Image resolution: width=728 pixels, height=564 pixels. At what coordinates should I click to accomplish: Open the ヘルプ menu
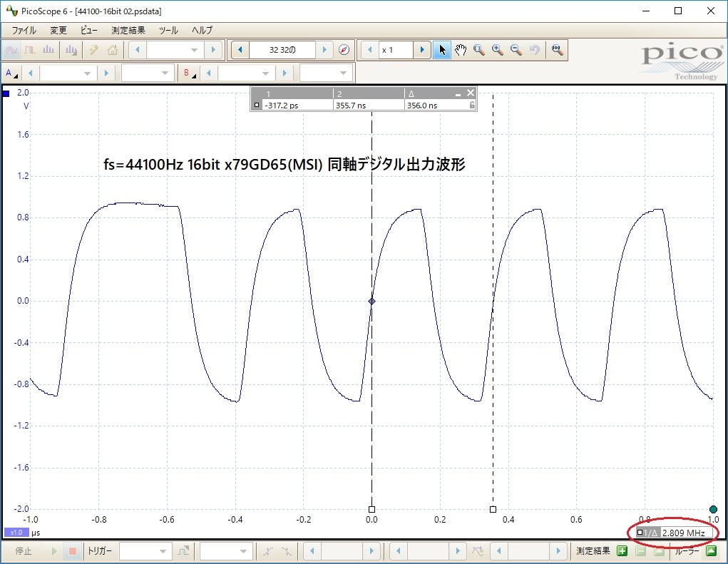tap(202, 30)
